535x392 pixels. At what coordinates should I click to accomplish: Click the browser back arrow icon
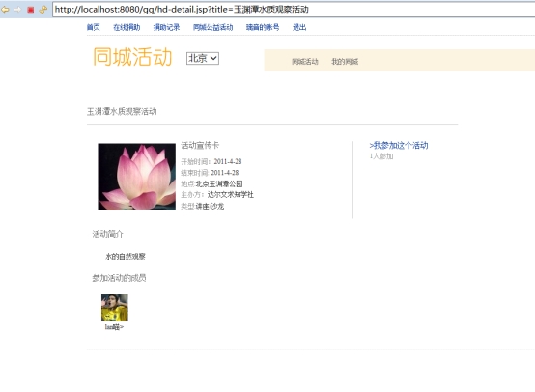point(5,10)
